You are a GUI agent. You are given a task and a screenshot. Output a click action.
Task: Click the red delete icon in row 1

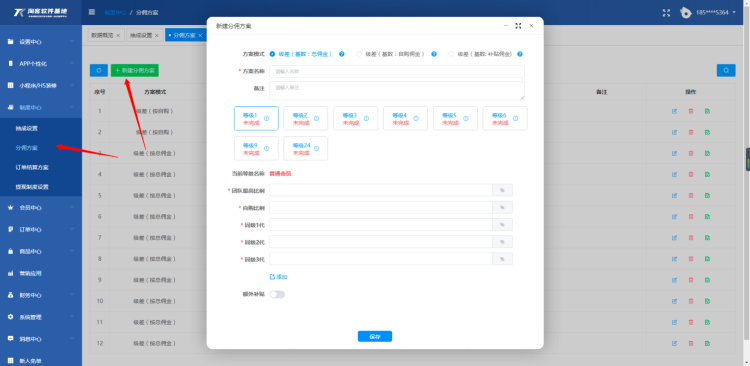point(691,111)
